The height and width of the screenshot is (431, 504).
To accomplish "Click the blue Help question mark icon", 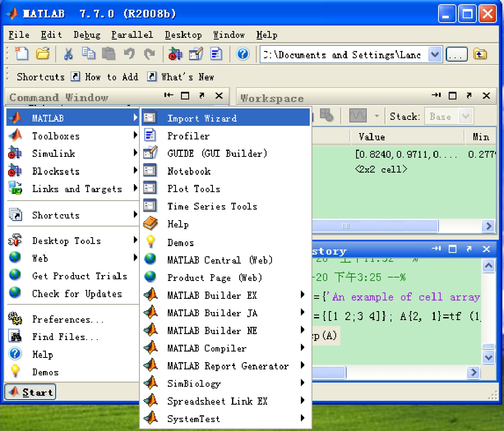I will pyautogui.click(x=243, y=54).
